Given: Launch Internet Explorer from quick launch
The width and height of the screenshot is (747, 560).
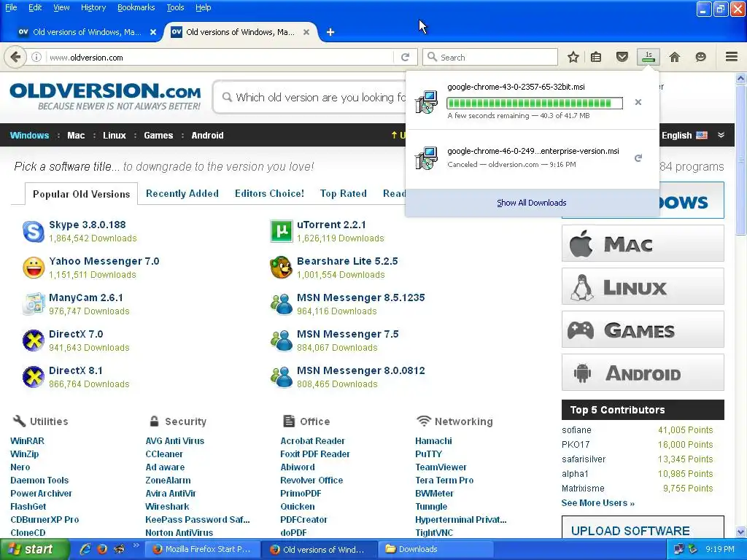Looking at the screenshot, I should click(x=85, y=549).
